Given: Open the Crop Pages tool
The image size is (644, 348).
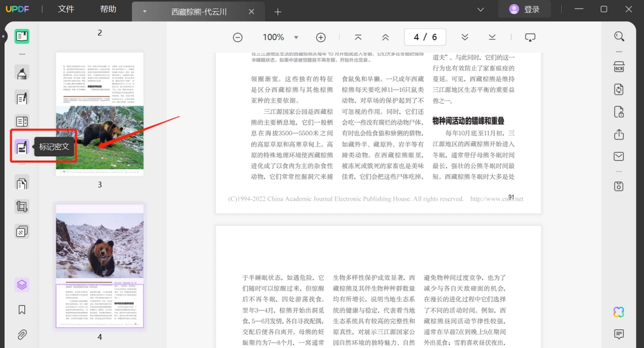Looking at the screenshot, I should click(22, 207).
